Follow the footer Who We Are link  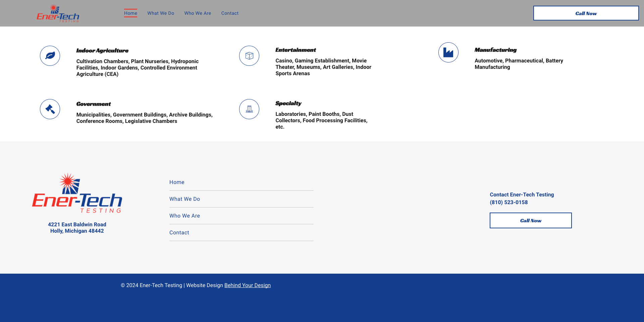coord(184,216)
